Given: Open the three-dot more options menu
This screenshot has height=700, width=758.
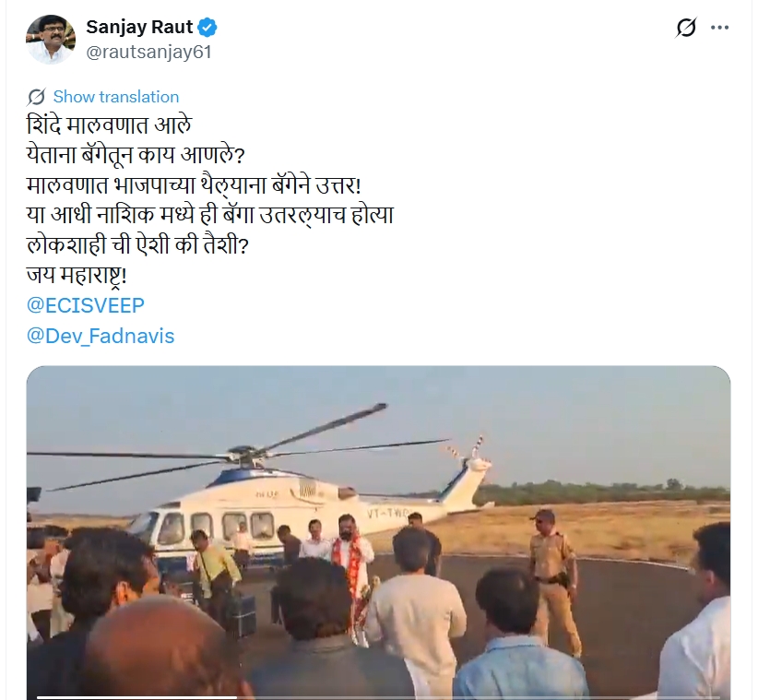Looking at the screenshot, I should (x=719, y=28).
